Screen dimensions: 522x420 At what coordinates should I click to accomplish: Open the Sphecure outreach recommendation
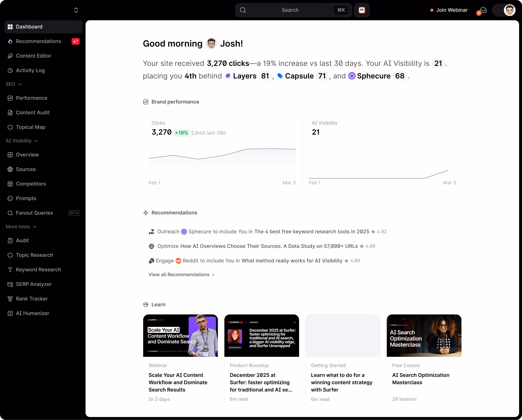tap(268, 231)
